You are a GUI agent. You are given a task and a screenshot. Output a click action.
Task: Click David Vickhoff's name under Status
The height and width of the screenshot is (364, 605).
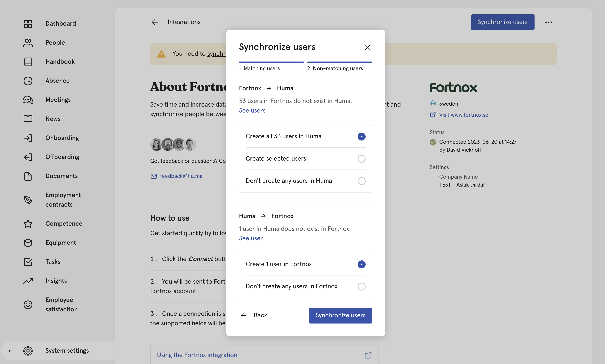click(x=464, y=150)
